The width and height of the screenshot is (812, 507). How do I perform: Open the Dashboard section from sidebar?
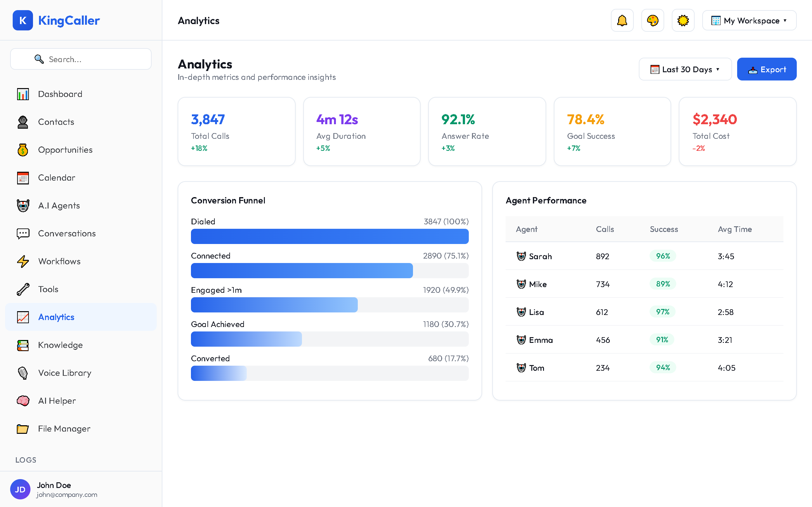point(60,94)
